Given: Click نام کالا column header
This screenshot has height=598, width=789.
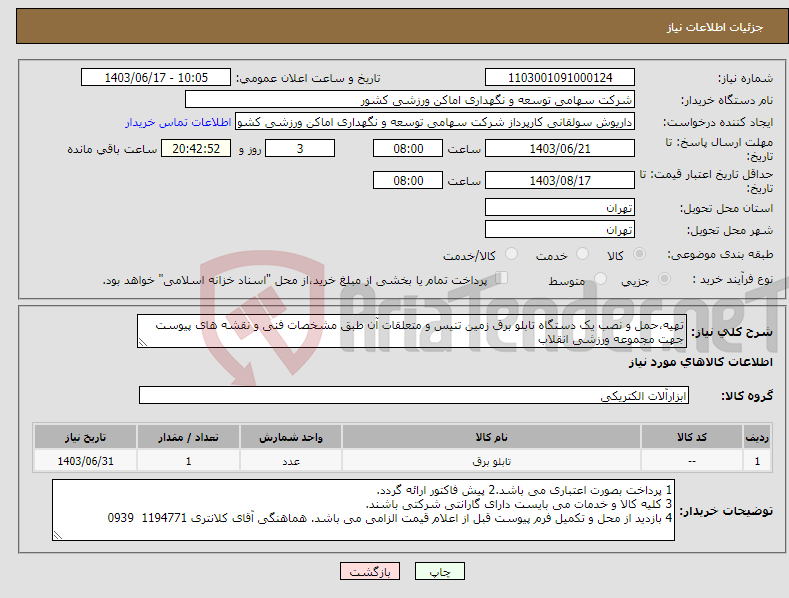Looking at the screenshot, I should tap(491, 437).
